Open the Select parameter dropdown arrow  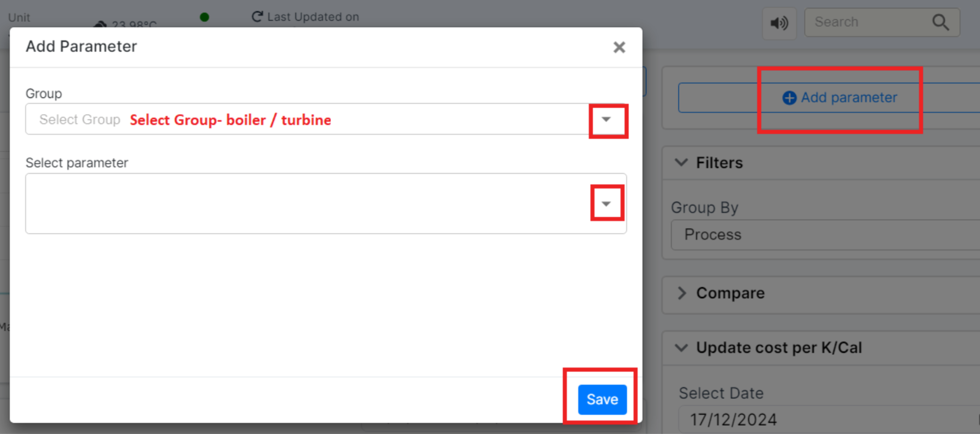click(606, 204)
